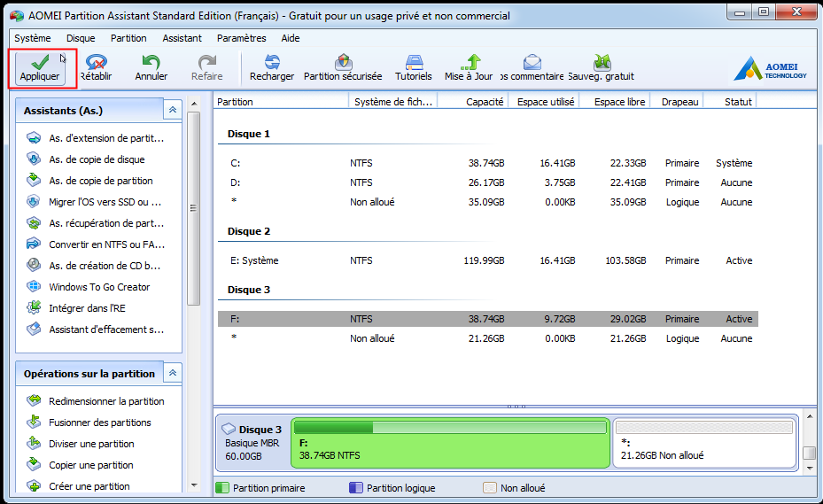Sort by the Capacité column header
Viewport: 823px width, 504px height.
click(x=485, y=102)
